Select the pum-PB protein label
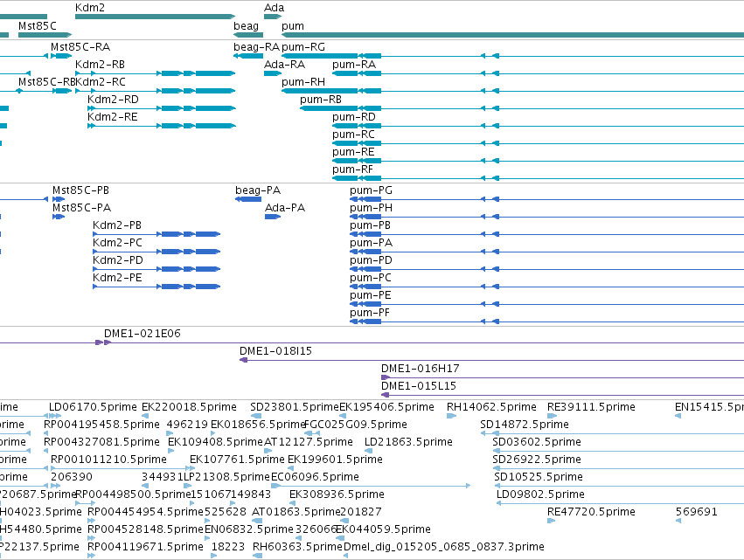 (x=370, y=225)
